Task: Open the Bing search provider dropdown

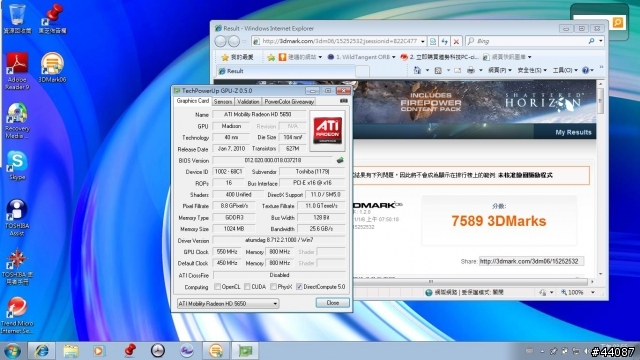Action: point(600,41)
